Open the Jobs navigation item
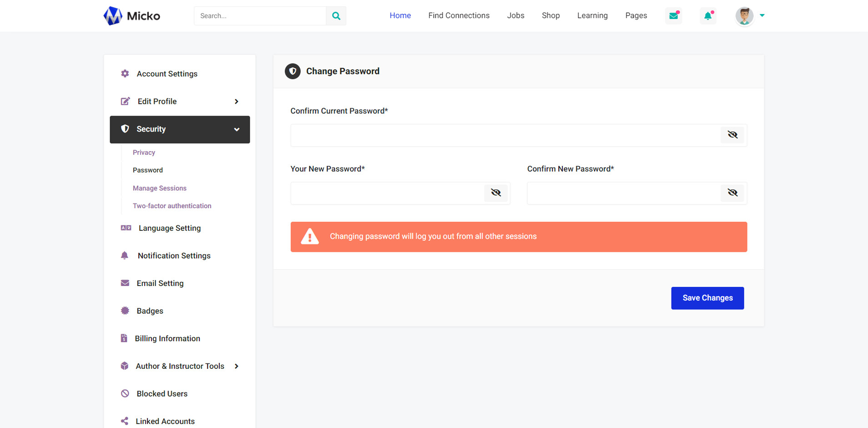 tap(515, 15)
